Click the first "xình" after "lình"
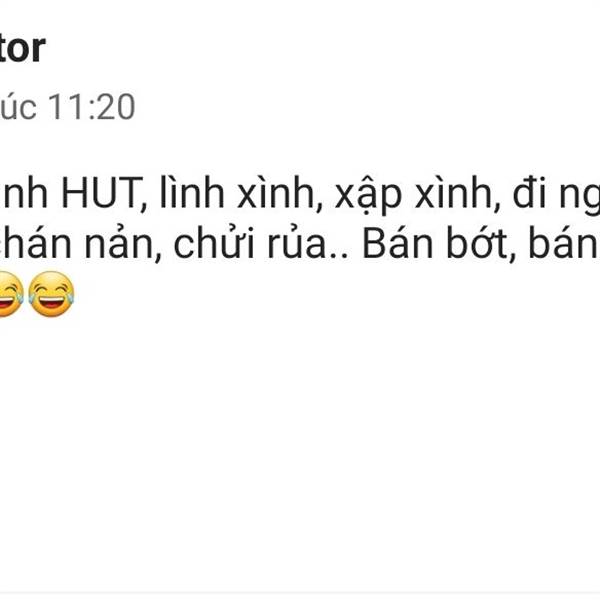Screen dimensions: 600x600 [277, 194]
